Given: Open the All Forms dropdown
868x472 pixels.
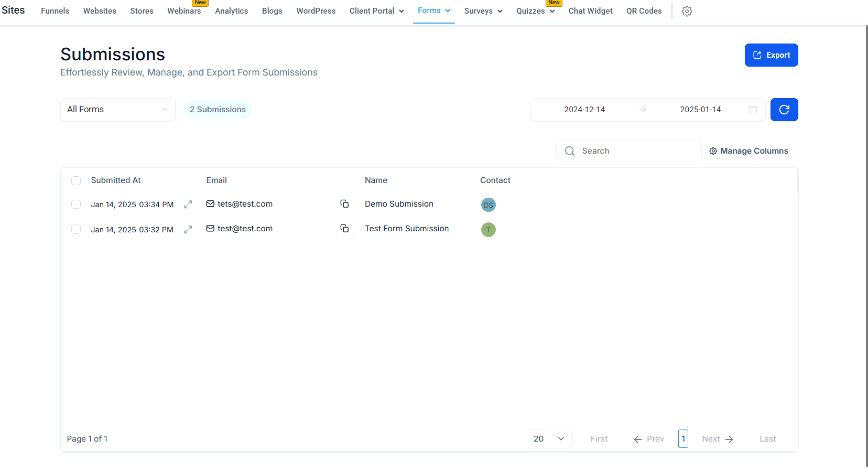Looking at the screenshot, I should tap(118, 110).
